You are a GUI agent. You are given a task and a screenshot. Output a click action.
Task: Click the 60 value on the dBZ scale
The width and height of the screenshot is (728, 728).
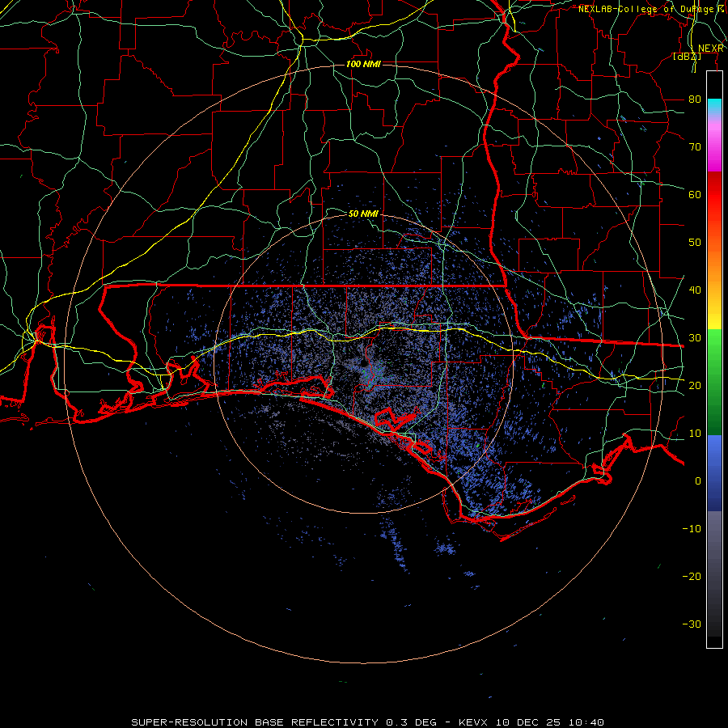695,194
